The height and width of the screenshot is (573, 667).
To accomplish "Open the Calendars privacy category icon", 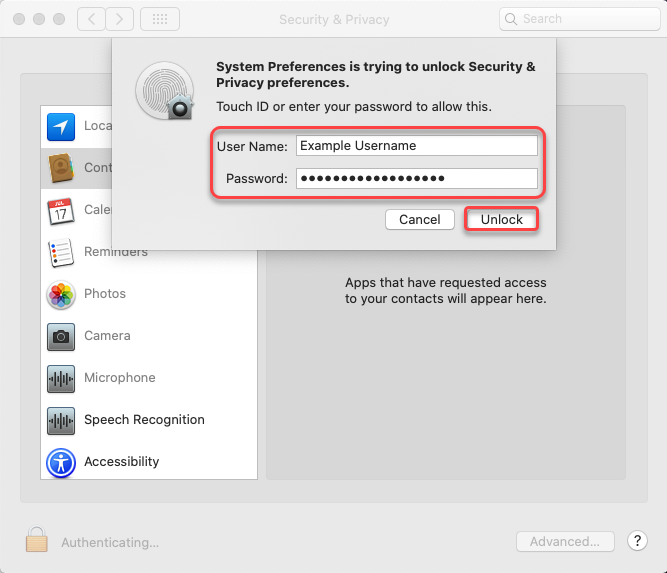I will tap(61, 210).
